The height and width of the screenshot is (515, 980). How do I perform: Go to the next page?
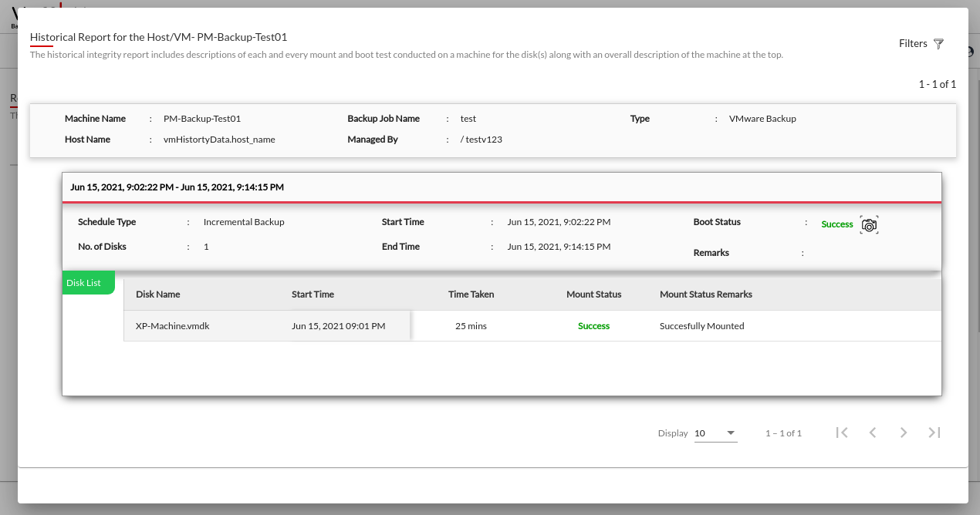(x=904, y=433)
